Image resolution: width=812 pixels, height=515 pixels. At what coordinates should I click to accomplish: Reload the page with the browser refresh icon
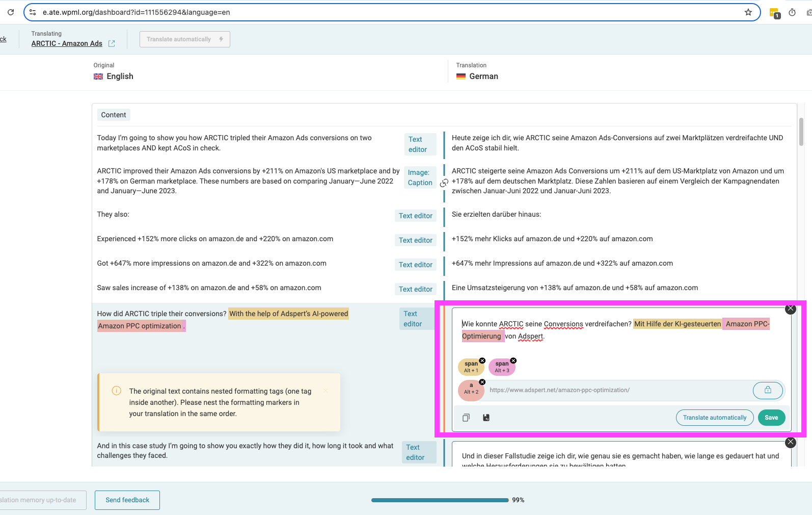[x=11, y=12]
